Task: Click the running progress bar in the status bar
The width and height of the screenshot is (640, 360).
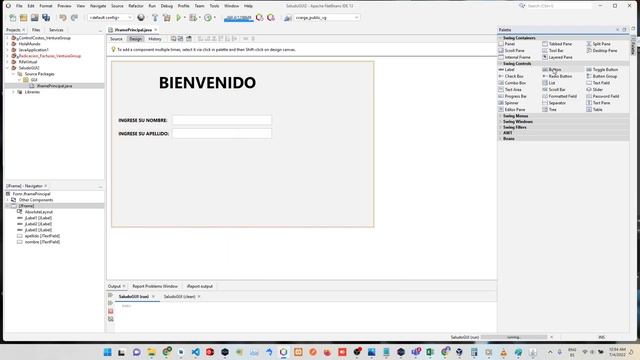Action: click(514, 337)
